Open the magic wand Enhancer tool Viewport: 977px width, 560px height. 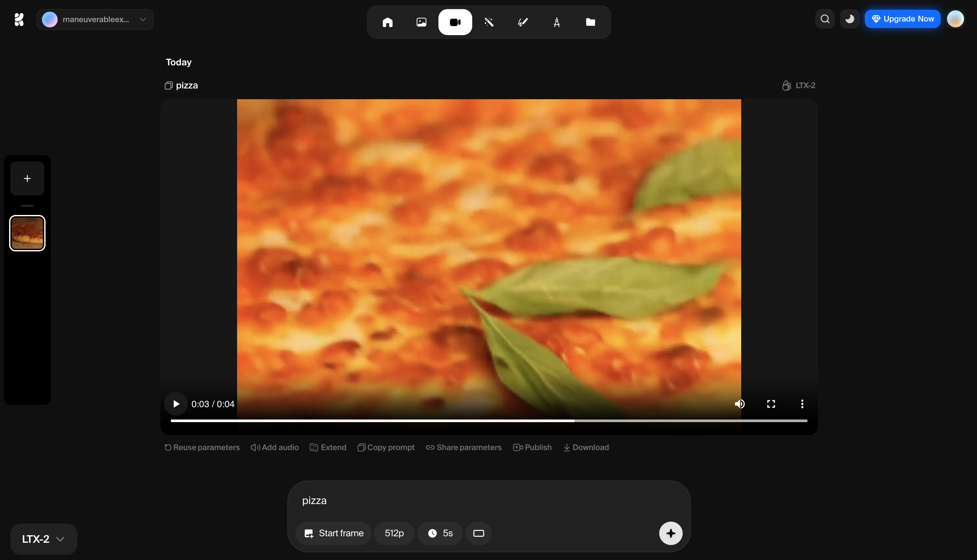click(489, 22)
